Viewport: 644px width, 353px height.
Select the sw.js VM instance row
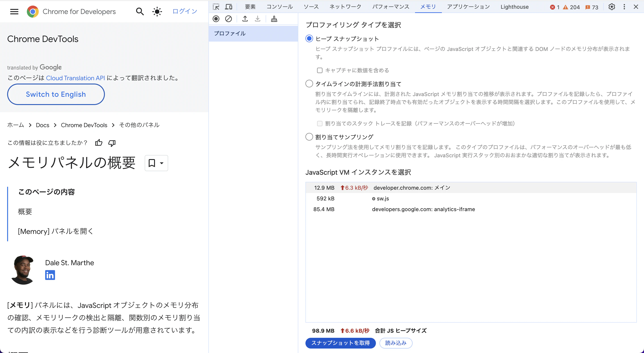click(x=471, y=198)
